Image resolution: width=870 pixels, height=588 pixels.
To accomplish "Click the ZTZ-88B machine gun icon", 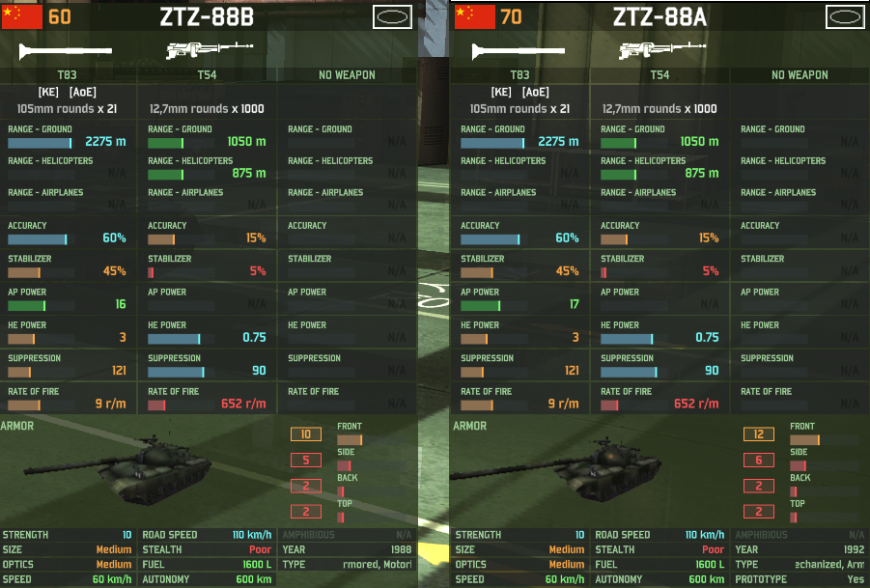I will [x=210, y=49].
